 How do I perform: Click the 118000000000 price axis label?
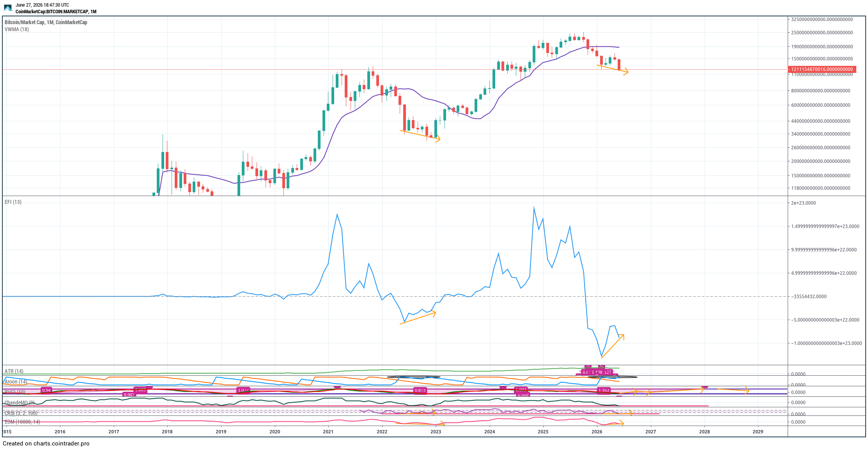(820, 188)
